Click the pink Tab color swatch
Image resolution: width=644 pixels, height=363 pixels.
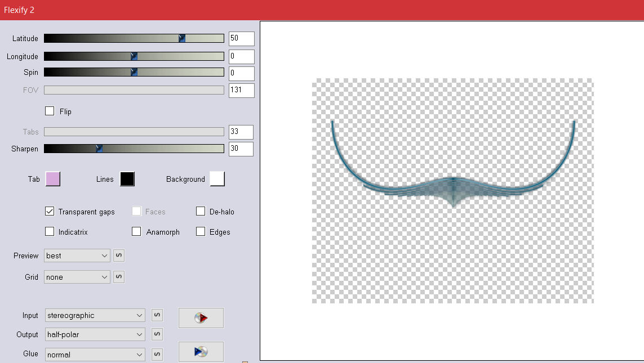coord(52,179)
